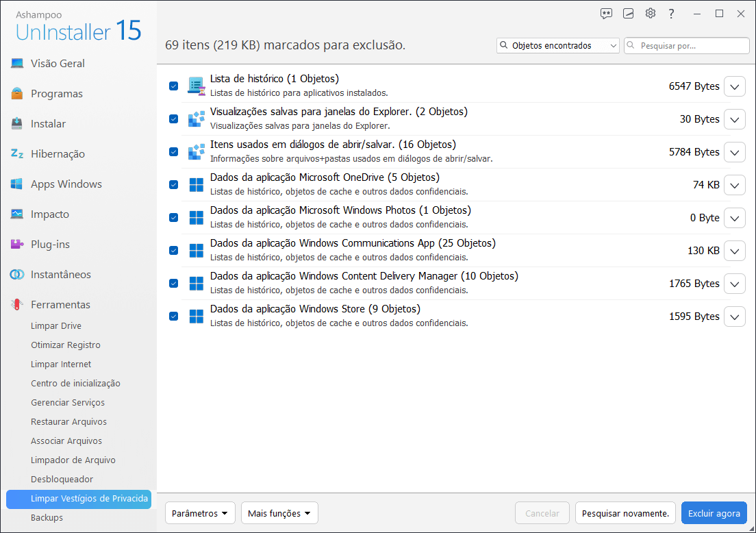
Task: Expand Microsoft Windows Photos row chevron
Action: pyautogui.click(x=734, y=218)
